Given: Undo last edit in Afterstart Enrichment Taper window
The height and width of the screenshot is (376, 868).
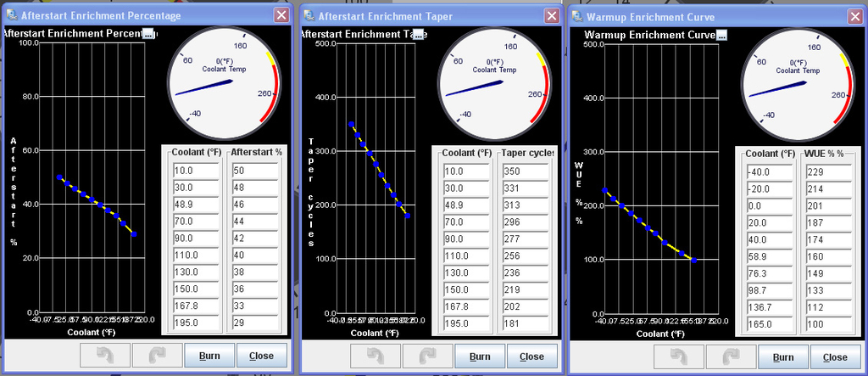Looking at the screenshot, I should pyautogui.click(x=376, y=356).
